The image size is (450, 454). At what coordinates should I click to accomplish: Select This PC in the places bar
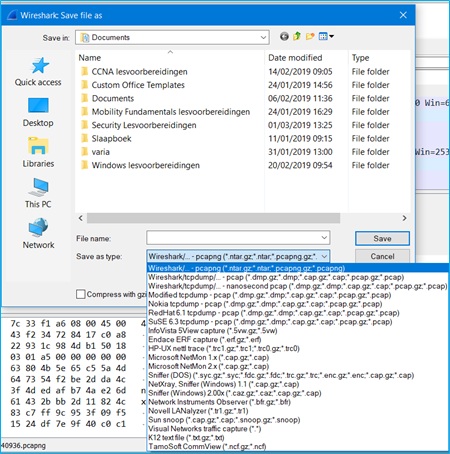[x=38, y=193]
